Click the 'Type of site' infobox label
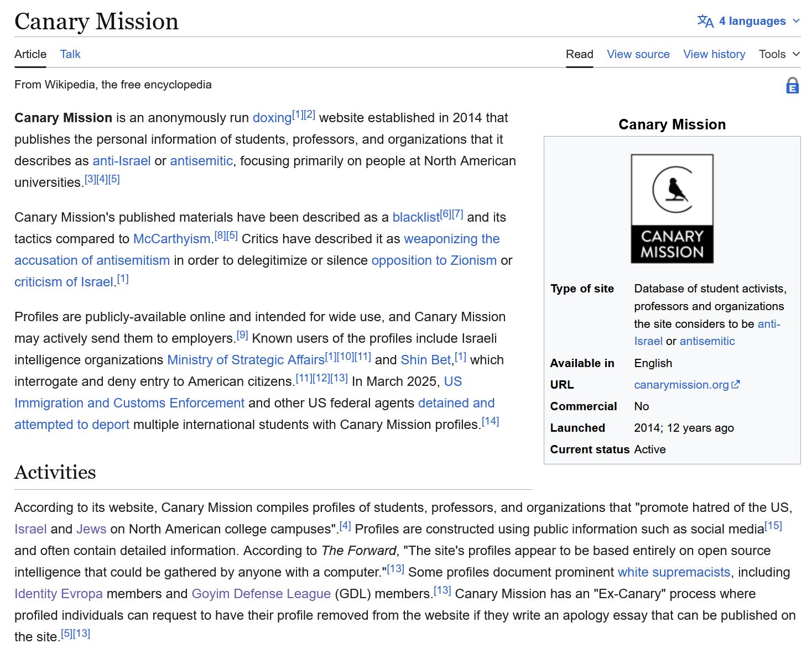The width and height of the screenshot is (812, 654). pos(582,289)
